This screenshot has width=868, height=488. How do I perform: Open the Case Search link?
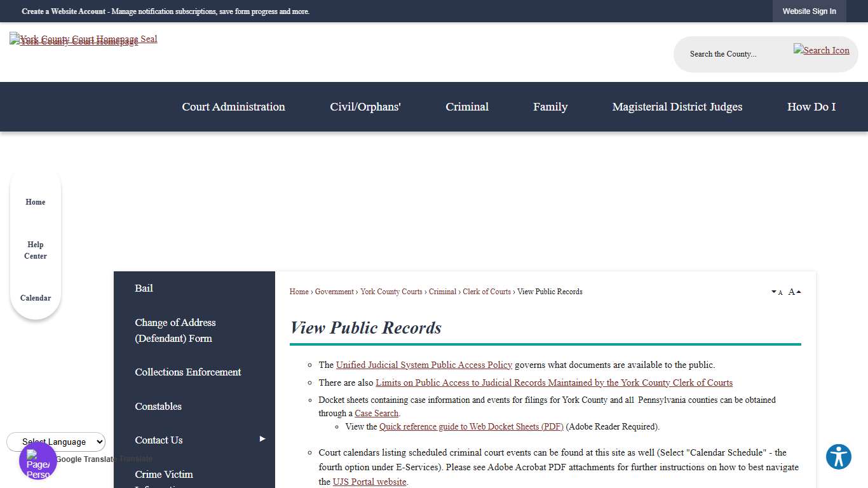(376, 413)
